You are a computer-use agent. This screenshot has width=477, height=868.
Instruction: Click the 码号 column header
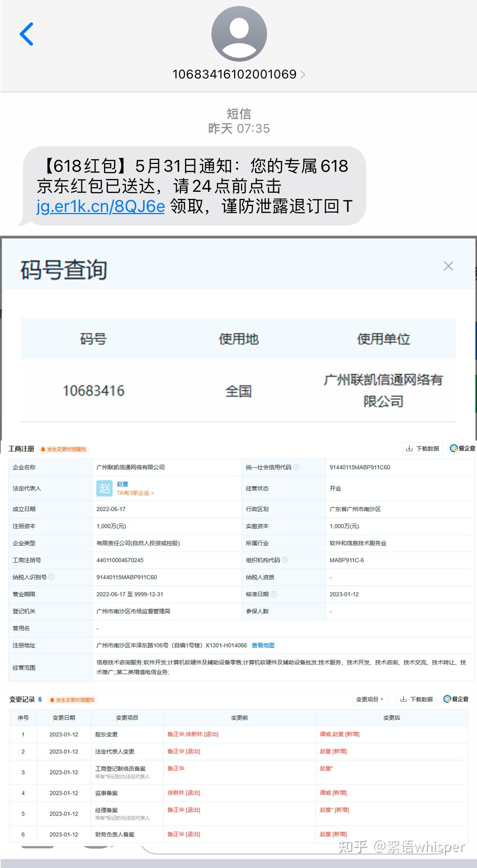pyautogui.click(x=93, y=339)
